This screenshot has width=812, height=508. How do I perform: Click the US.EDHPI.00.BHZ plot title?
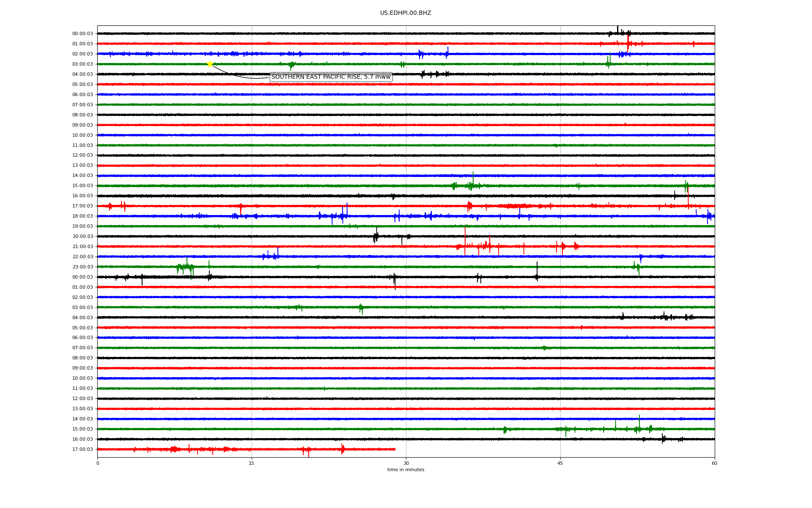pyautogui.click(x=406, y=13)
